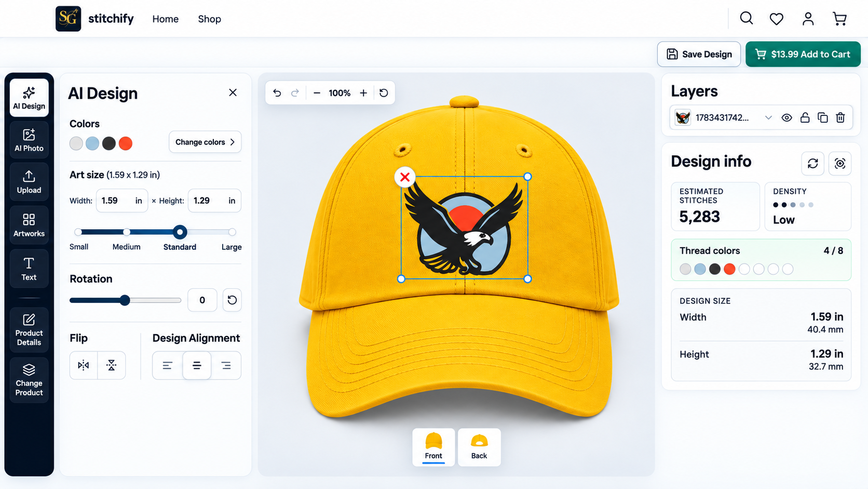
Task: Reset rotation to default
Action: coord(232,300)
